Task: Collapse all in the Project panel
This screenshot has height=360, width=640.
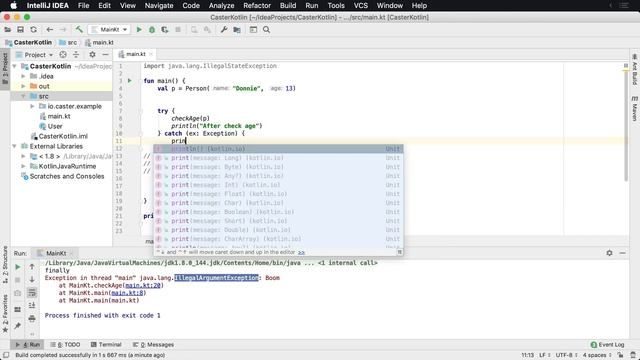Action: [76, 54]
